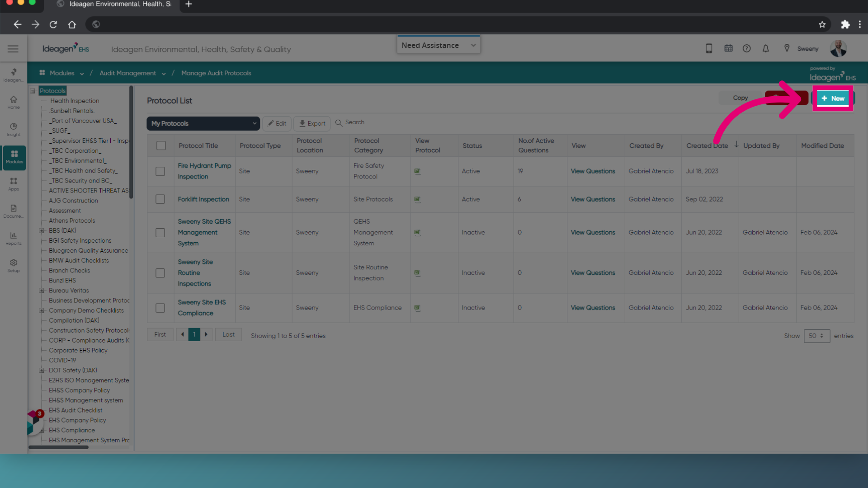Viewport: 868px width, 488px height.
Task: Open Documents sidebar icon
Action: pyautogui.click(x=14, y=211)
